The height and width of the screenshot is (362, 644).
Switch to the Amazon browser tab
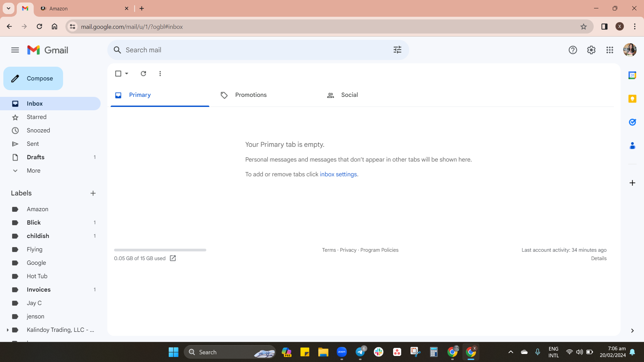point(84,8)
